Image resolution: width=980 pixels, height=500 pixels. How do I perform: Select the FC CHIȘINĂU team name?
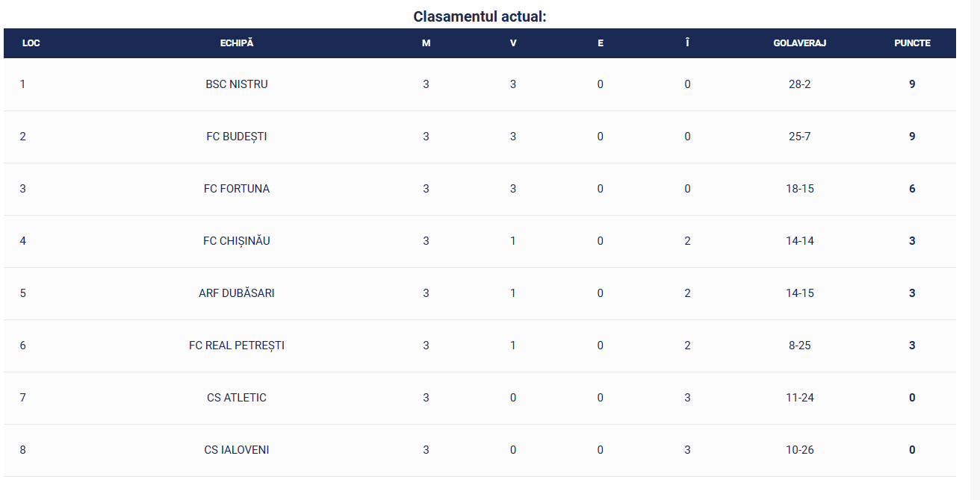tap(237, 241)
